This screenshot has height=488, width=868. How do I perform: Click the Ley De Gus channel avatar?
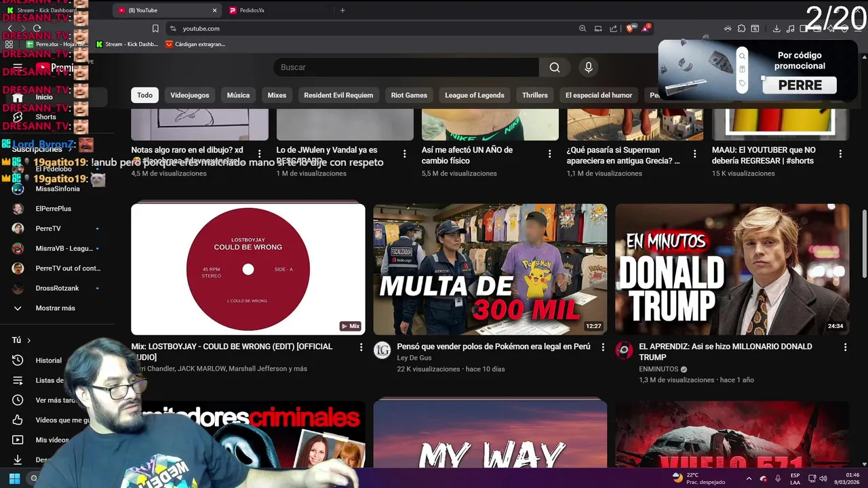pos(382,350)
